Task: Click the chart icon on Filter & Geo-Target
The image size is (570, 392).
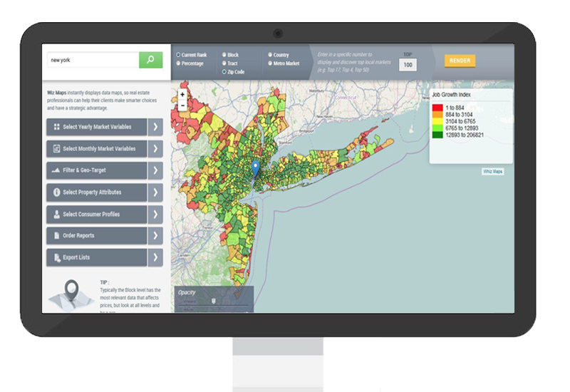Action: tap(56, 170)
